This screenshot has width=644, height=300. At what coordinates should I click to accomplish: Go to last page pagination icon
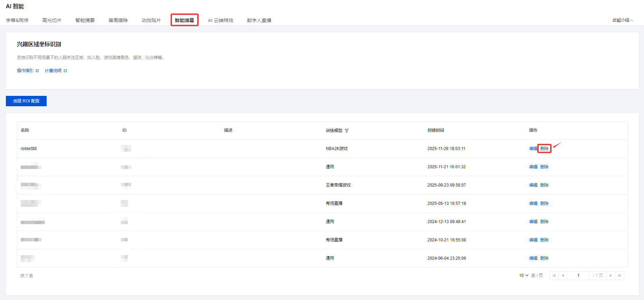pos(619,276)
